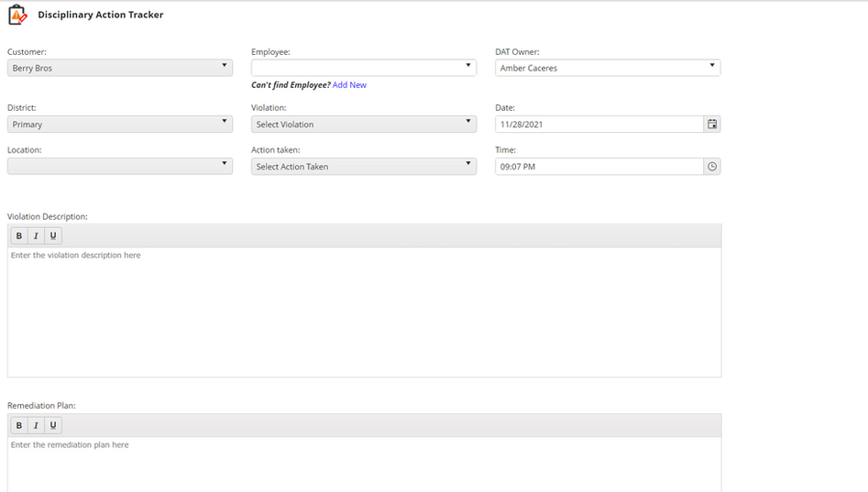
Task: Open the DAT Owner dropdown
Action: pos(607,68)
